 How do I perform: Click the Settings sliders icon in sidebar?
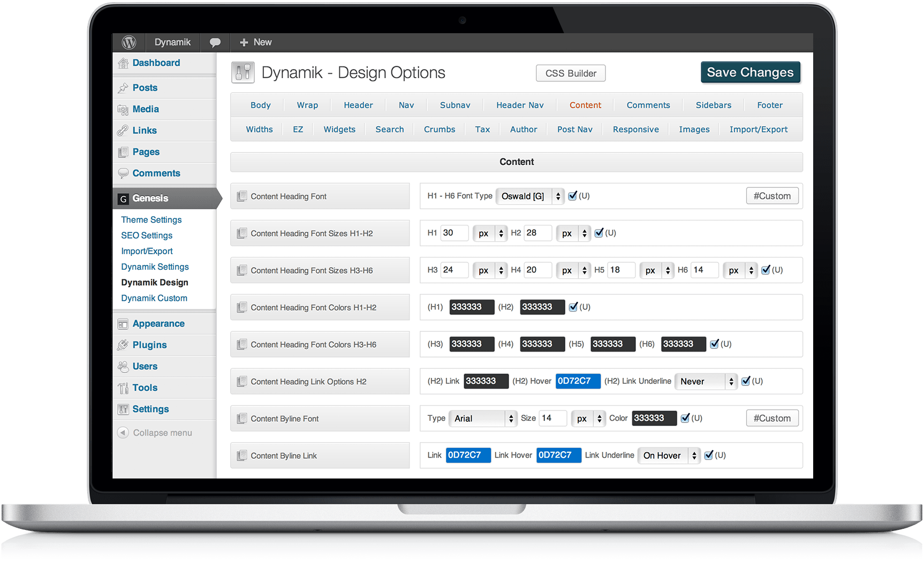123,409
